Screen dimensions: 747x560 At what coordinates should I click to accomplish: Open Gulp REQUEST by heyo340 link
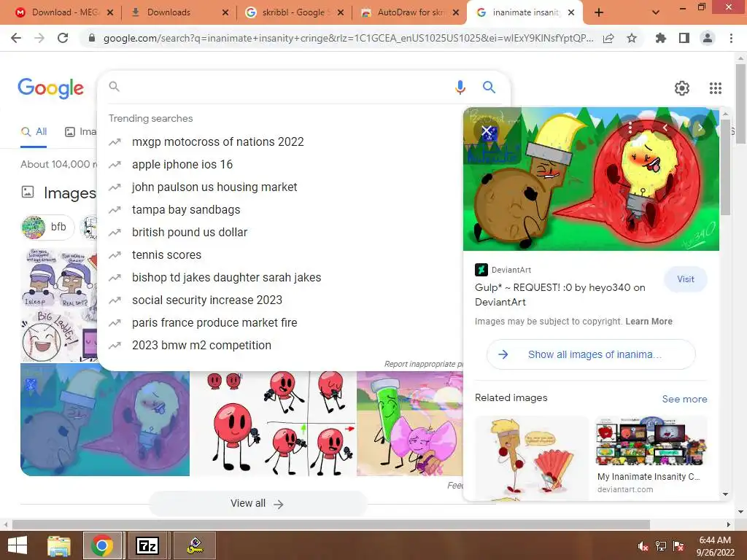coord(560,295)
